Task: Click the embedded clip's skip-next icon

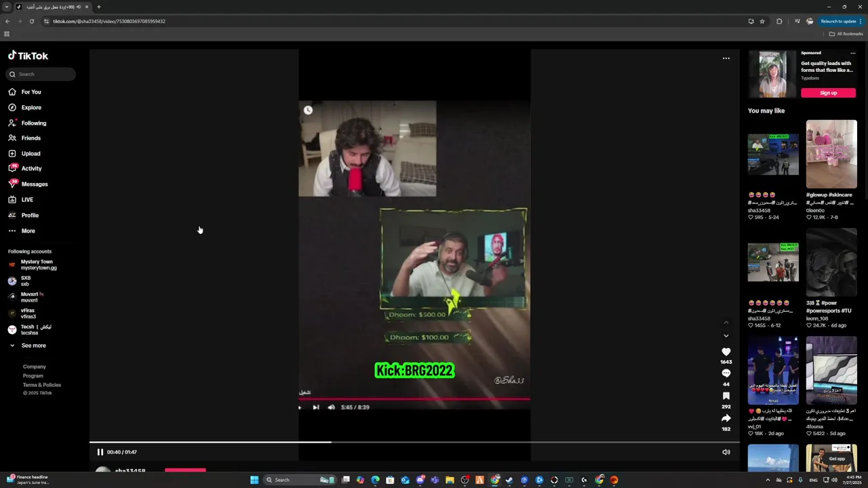Action: (315, 407)
